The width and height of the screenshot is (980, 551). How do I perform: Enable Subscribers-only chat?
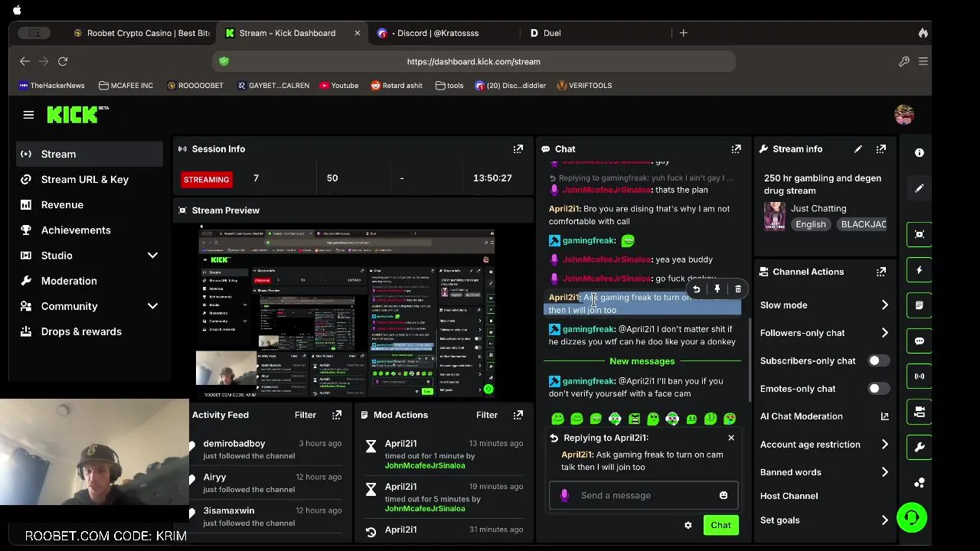pos(879,360)
